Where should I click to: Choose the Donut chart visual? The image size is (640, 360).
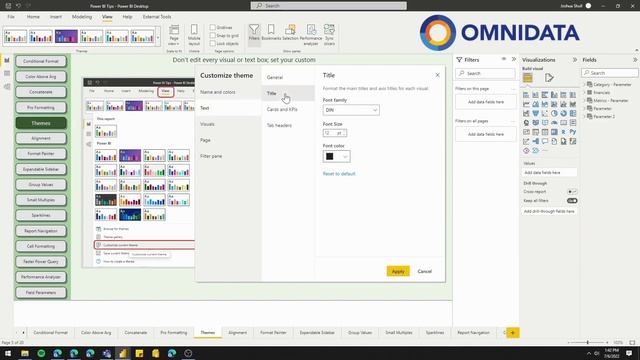point(564,113)
